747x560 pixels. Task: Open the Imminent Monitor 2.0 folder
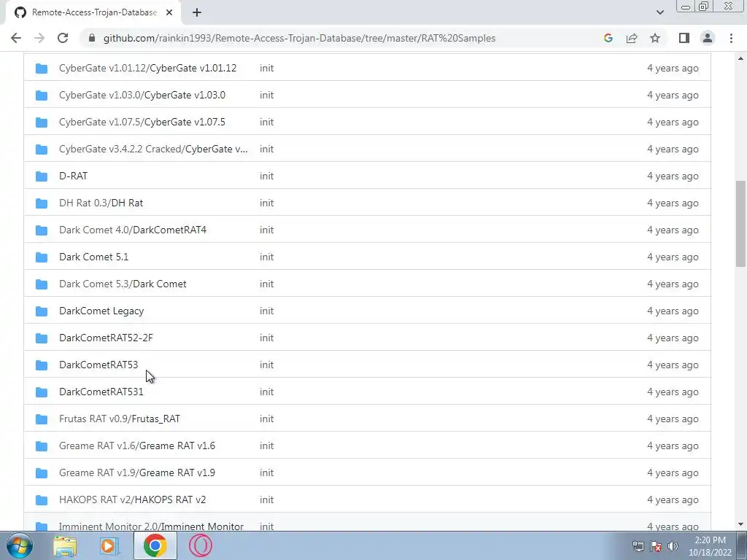(x=151, y=526)
